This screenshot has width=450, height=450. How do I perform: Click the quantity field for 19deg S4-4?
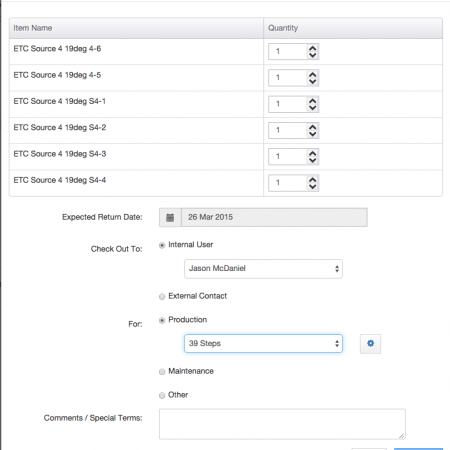(288, 183)
